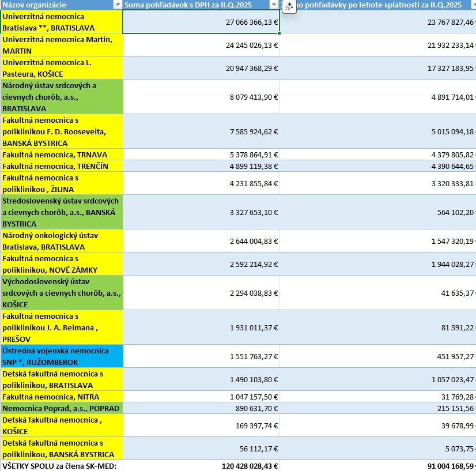Screen dimensions: 476x471
Task: Select cell Národný ústav srdcových a cievnych chorôb
Action: [62, 97]
